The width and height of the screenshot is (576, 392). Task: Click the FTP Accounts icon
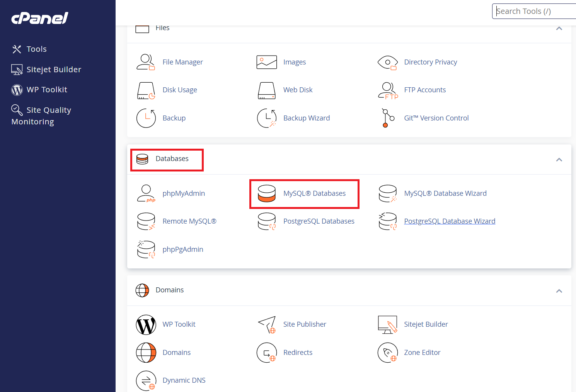coord(388,91)
